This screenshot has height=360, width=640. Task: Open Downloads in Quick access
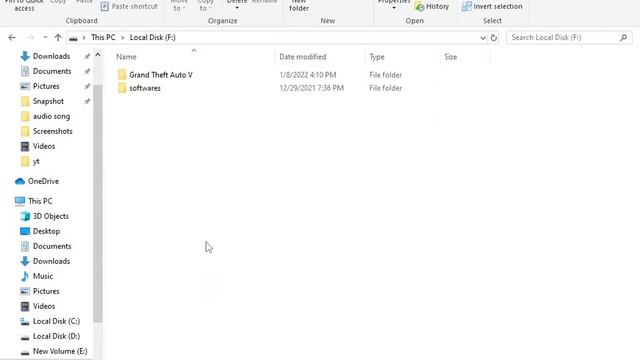coord(51,56)
